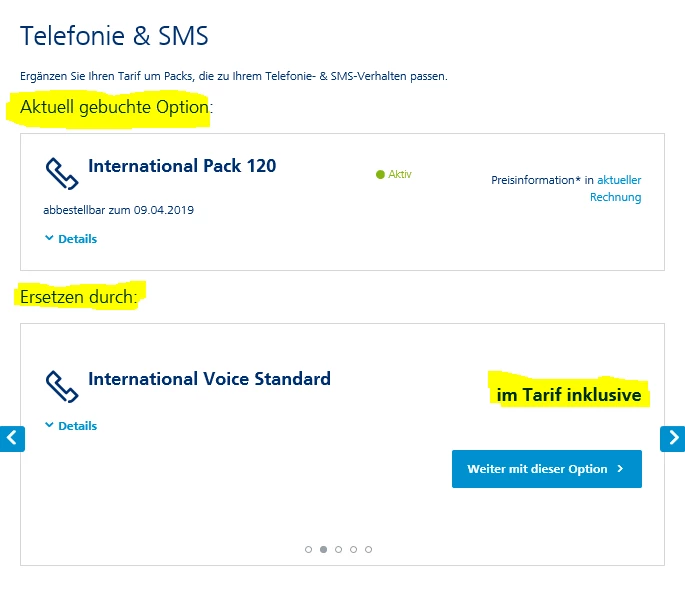Viewport: 685px width, 595px height.
Task: Click the International Voice Standard phone icon
Action: click(62, 386)
